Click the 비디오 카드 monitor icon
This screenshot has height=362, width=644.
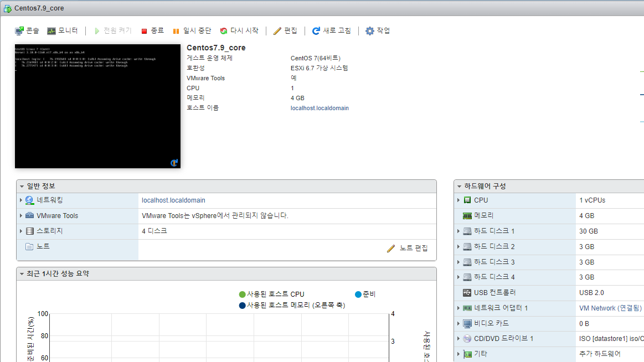[467, 323]
